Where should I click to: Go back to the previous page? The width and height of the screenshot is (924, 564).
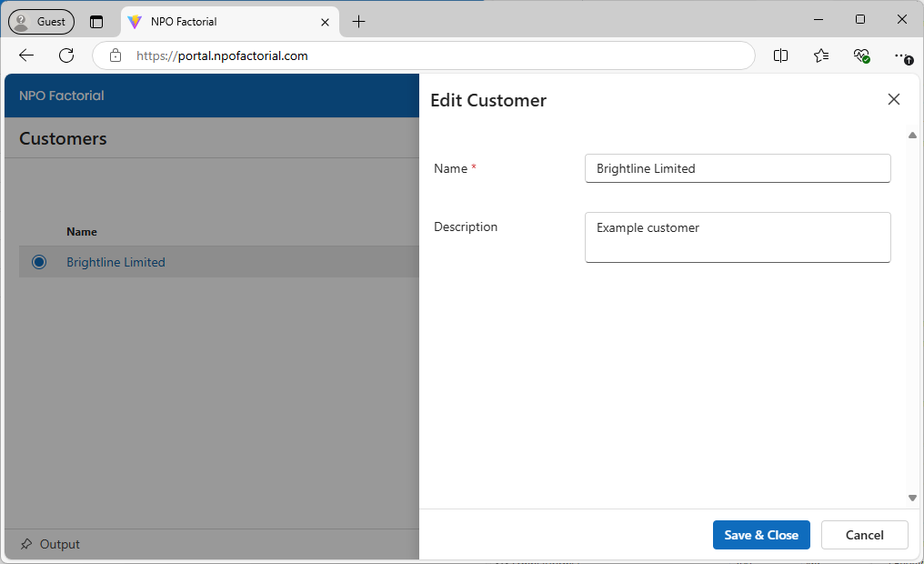tap(26, 55)
